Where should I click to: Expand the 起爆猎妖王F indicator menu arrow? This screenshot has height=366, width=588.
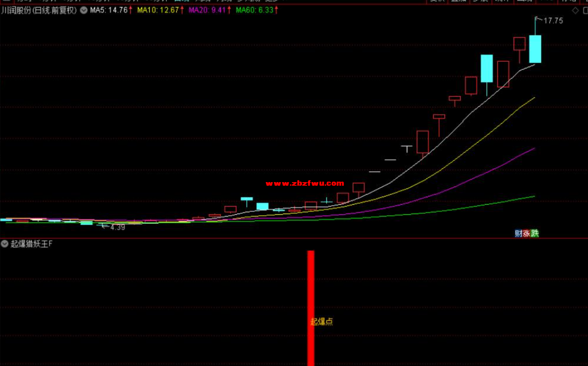click(5, 244)
